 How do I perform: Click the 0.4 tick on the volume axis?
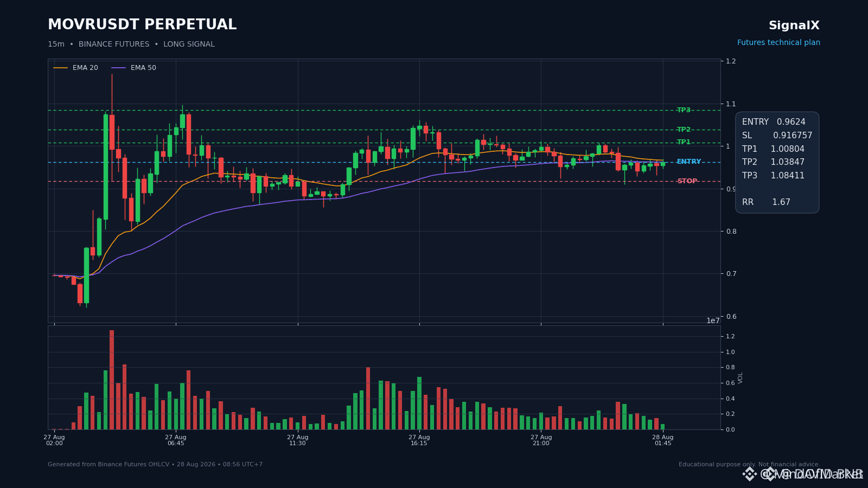click(x=730, y=399)
